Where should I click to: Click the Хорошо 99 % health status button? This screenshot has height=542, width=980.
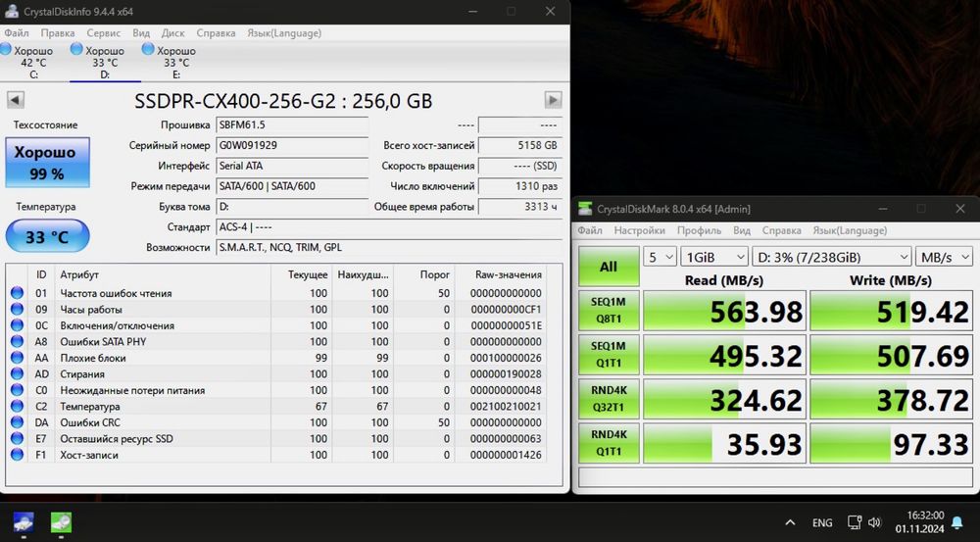point(47,163)
